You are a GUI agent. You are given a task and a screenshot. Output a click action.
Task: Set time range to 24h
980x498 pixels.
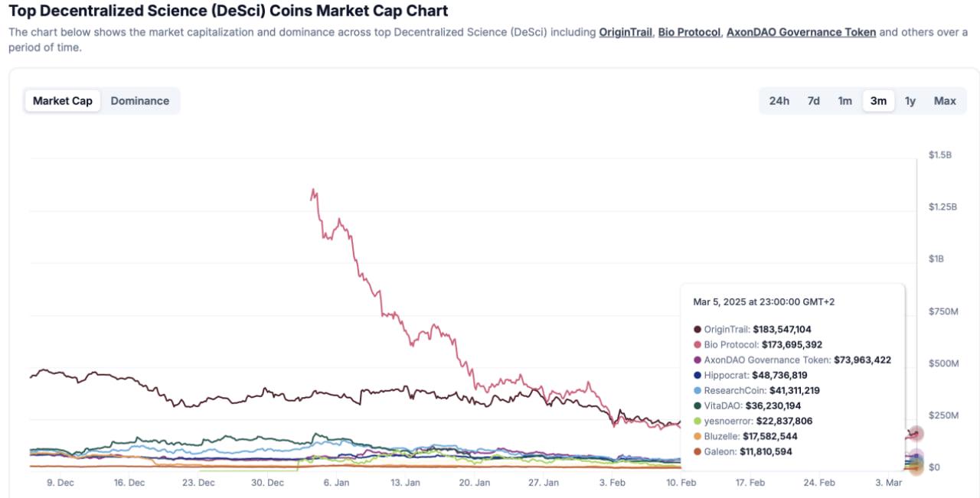coord(779,101)
